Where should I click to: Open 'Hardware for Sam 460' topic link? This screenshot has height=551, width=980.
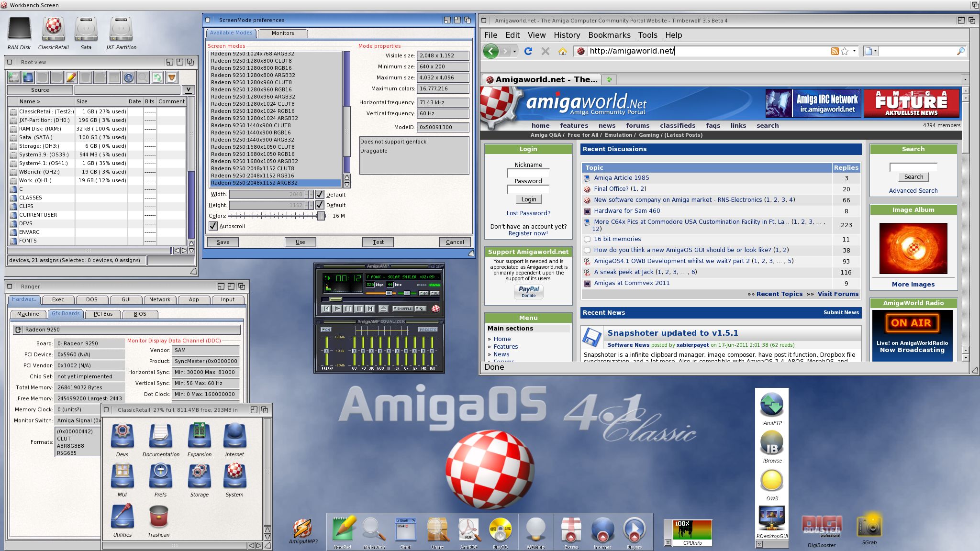pyautogui.click(x=627, y=211)
